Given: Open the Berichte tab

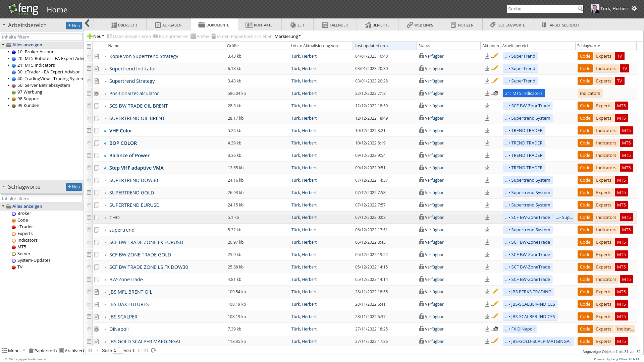Looking at the screenshot, I should coord(377,25).
